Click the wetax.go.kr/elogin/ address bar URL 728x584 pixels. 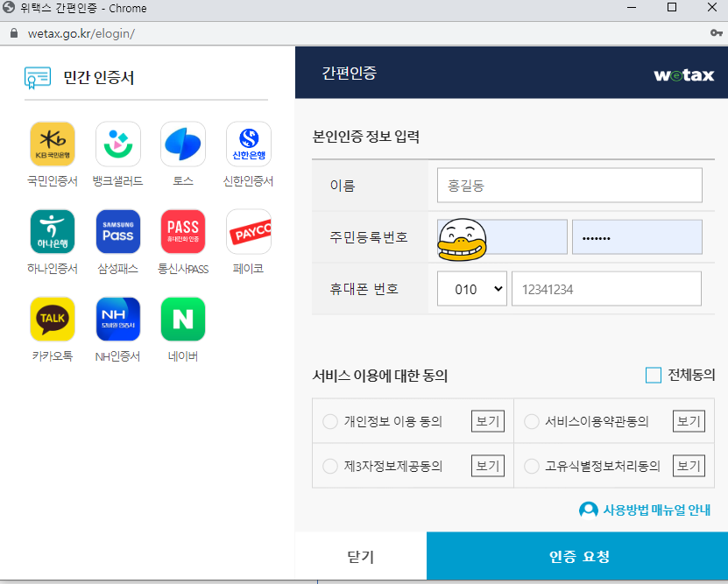(81, 33)
